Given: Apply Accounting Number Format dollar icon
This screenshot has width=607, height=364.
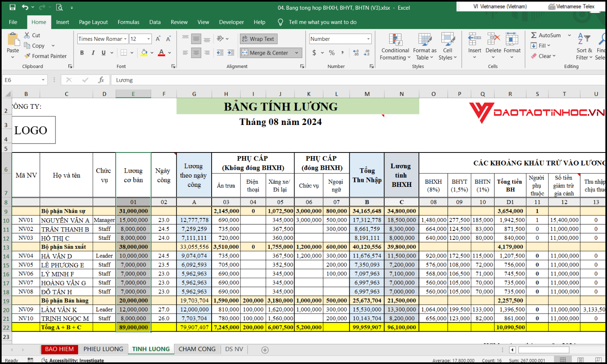Looking at the screenshot, I should pos(314,53).
